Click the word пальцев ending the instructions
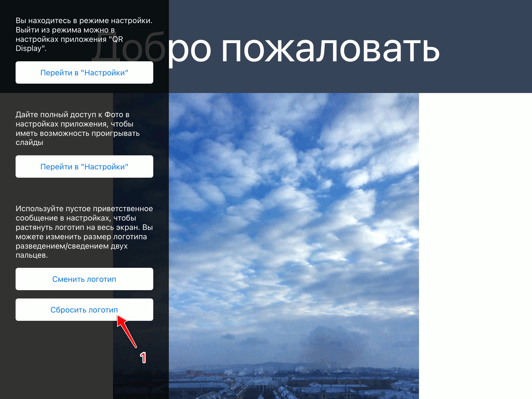Viewport: 532px width, 399px height. [x=31, y=255]
